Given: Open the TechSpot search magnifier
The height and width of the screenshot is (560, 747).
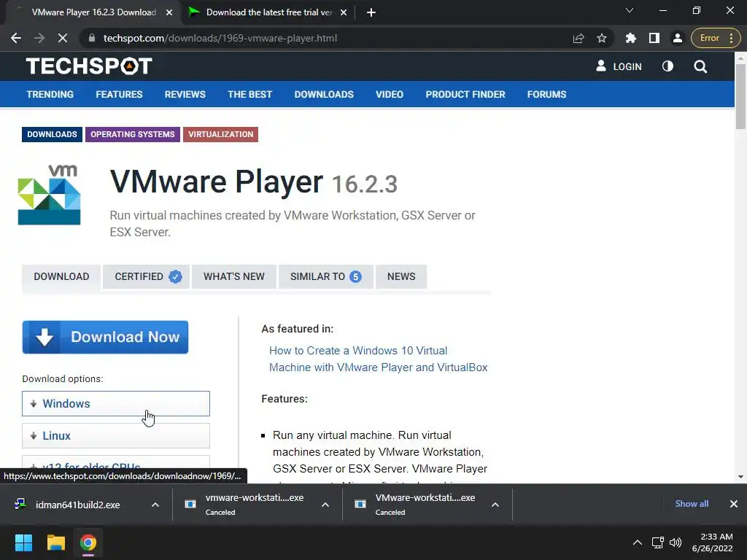Looking at the screenshot, I should [700, 66].
